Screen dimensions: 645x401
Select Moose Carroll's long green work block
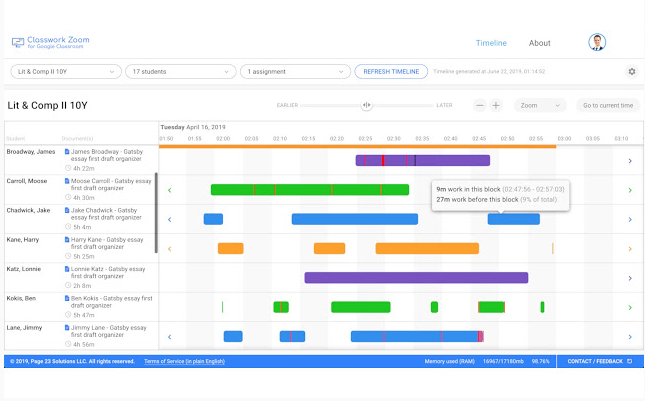pyautogui.click(x=310, y=190)
